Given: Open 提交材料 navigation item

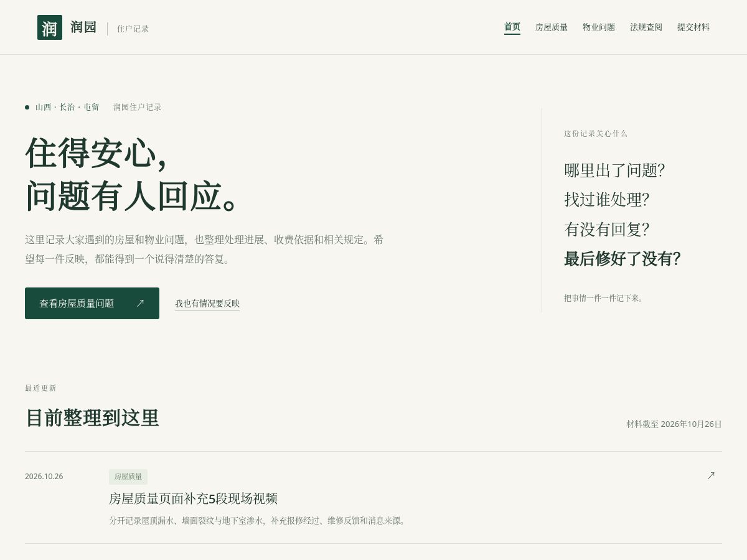Looking at the screenshot, I should coord(693,27).
